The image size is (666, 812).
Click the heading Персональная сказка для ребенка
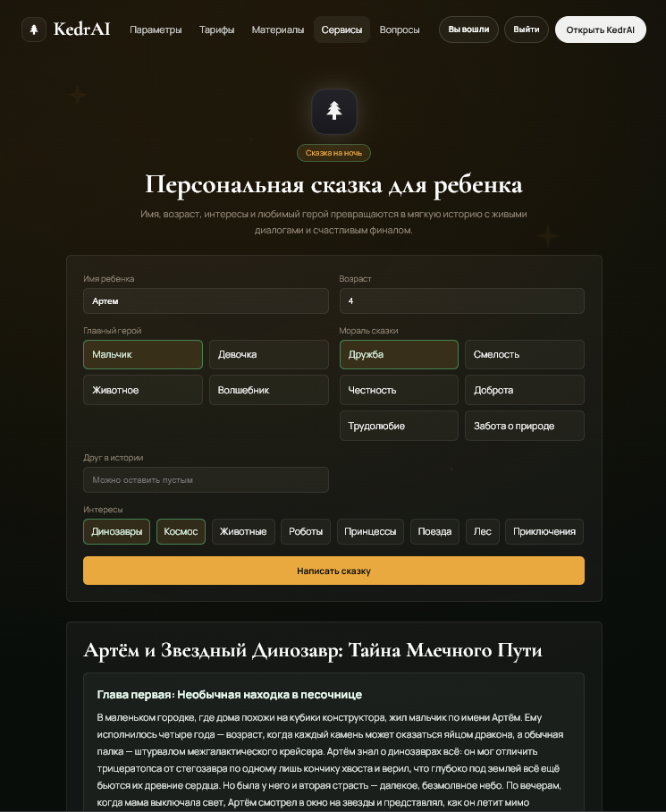(x=333, y=185)
